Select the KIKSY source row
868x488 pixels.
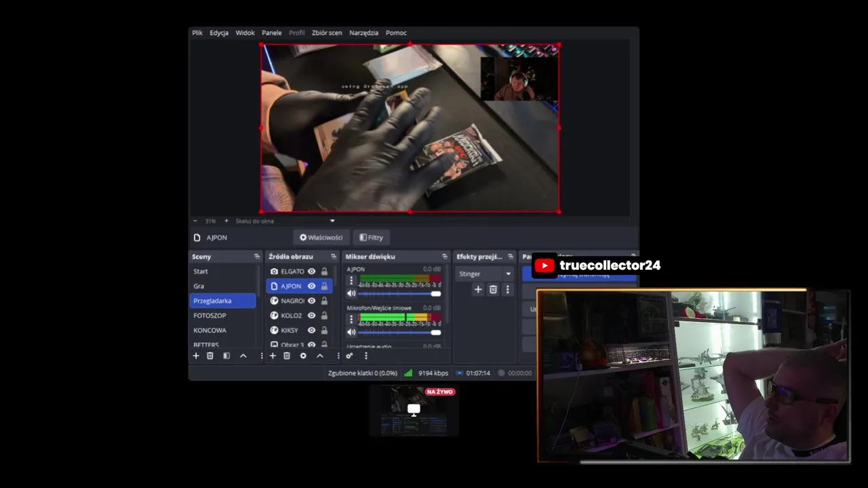[x=299, y=330]
